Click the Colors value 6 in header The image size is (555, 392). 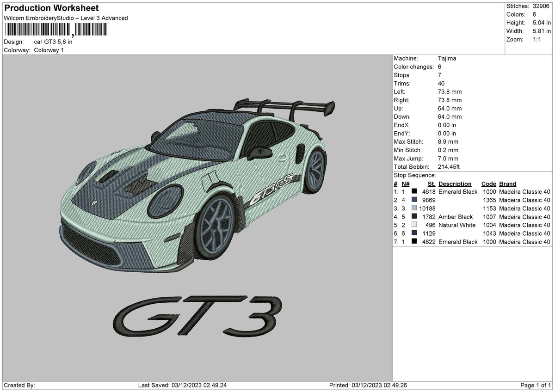coord(535,14)
